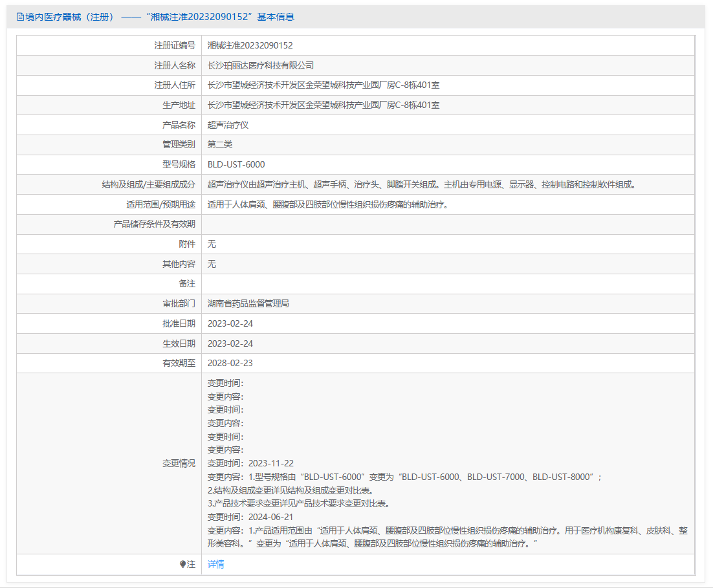This screenshot has height=588, width=713.
Task: Click registrant name 长沙珀丽达医疗科技有限公司
Action: pyautogui.click(x=260, y=65)
